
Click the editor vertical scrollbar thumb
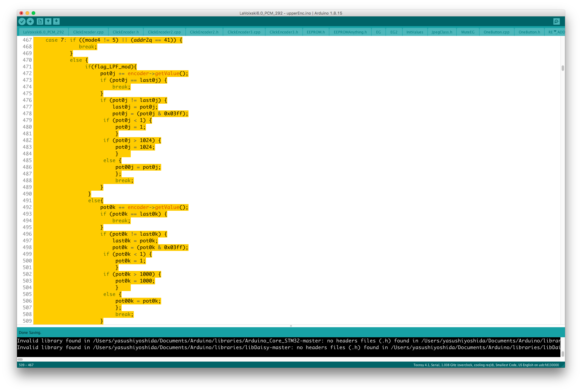point(563,68)
